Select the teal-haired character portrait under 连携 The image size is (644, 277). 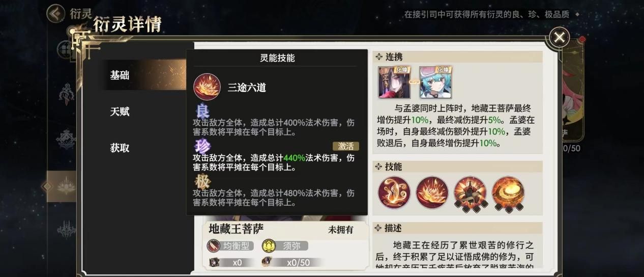tap(436, 82)
